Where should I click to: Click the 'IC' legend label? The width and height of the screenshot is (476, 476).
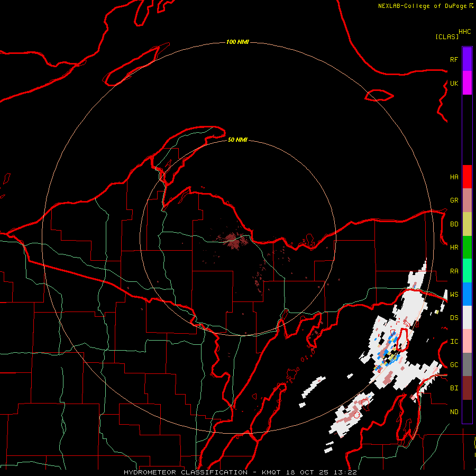pyautogui.click(x=454, y=342)
